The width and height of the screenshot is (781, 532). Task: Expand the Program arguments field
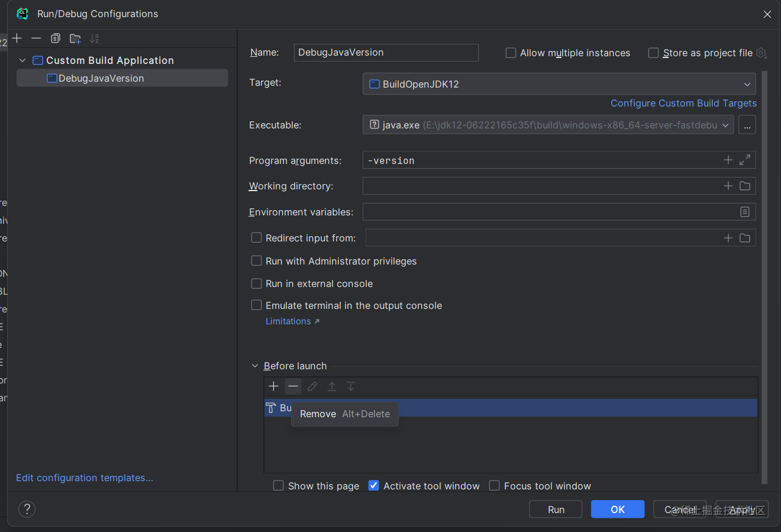pyautogui.click(x=745, y=160)
